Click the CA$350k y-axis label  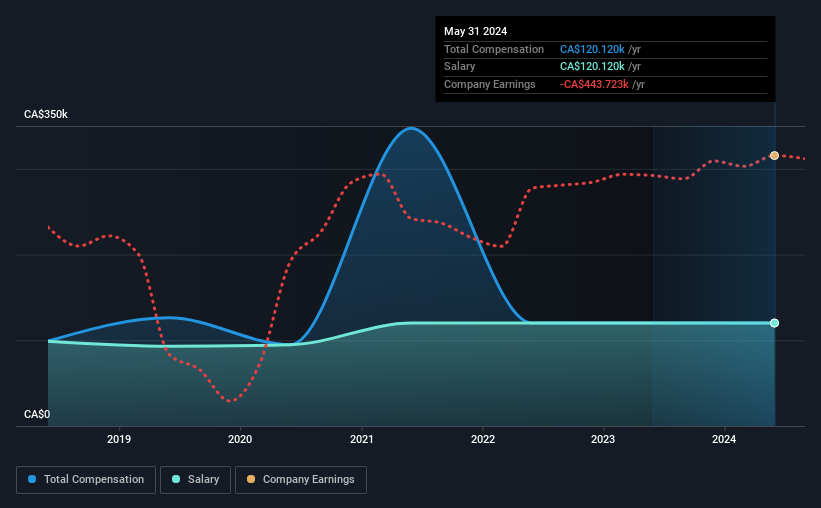click(46, 114)
